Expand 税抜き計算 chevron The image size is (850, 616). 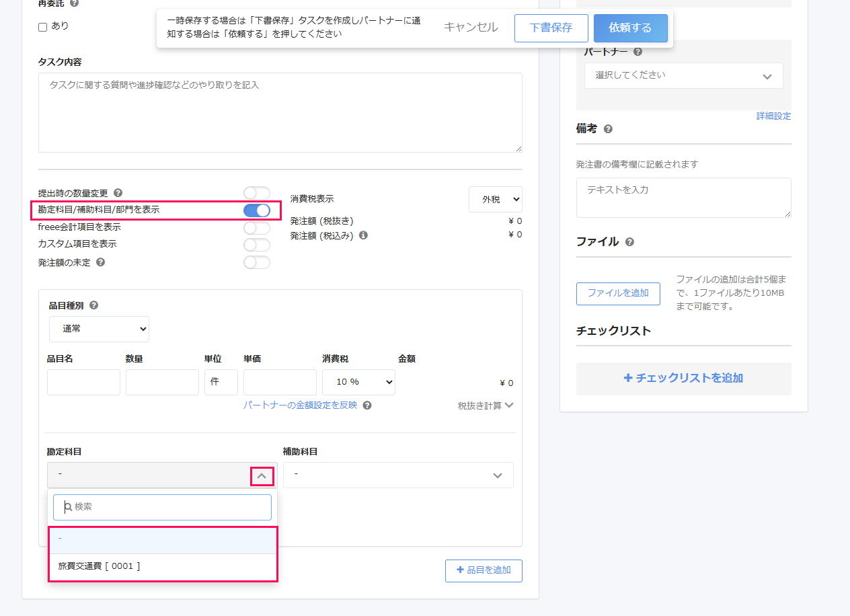tap(508, 406)
